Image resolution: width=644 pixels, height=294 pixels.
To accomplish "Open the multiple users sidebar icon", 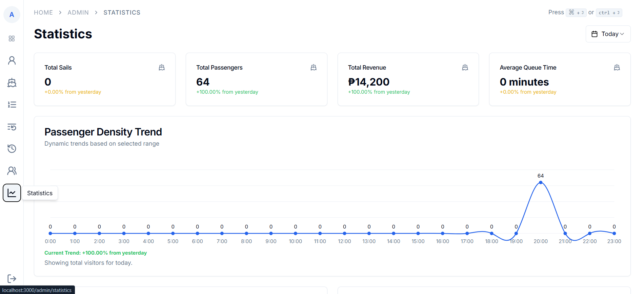I will (x=12, y=171).
